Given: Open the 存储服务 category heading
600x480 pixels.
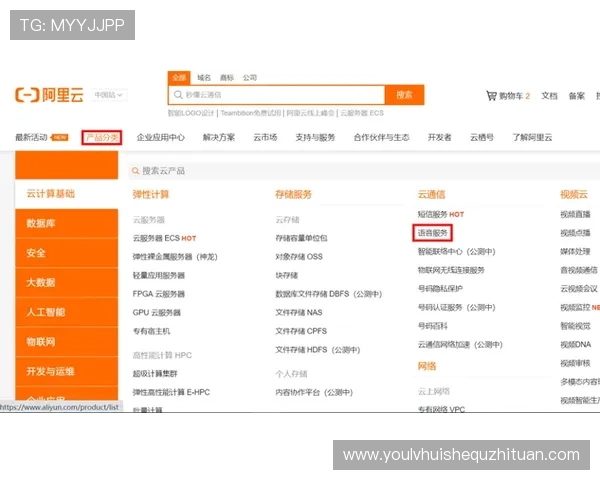Looking at the screenshot, I should [293, 194].
